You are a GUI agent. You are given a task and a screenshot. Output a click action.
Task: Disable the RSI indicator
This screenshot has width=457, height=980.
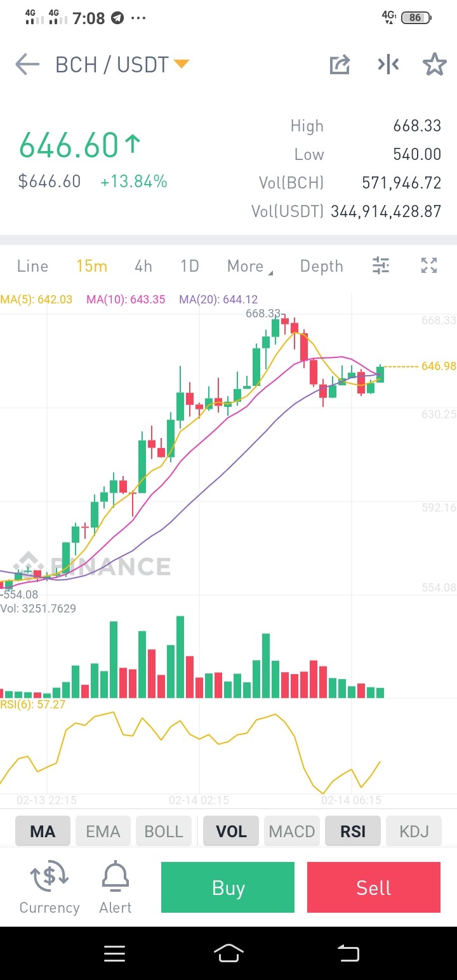[x=353, y=831]
